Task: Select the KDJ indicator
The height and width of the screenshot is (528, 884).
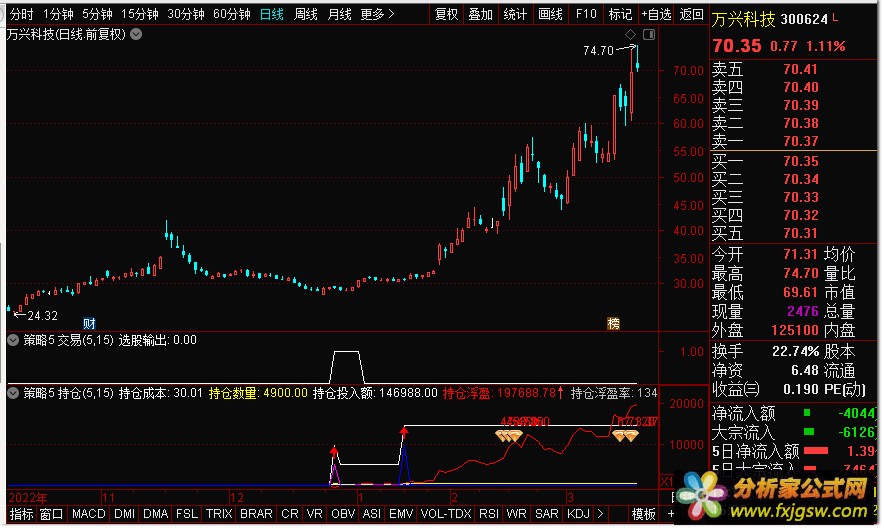Action: pos(578,514)
